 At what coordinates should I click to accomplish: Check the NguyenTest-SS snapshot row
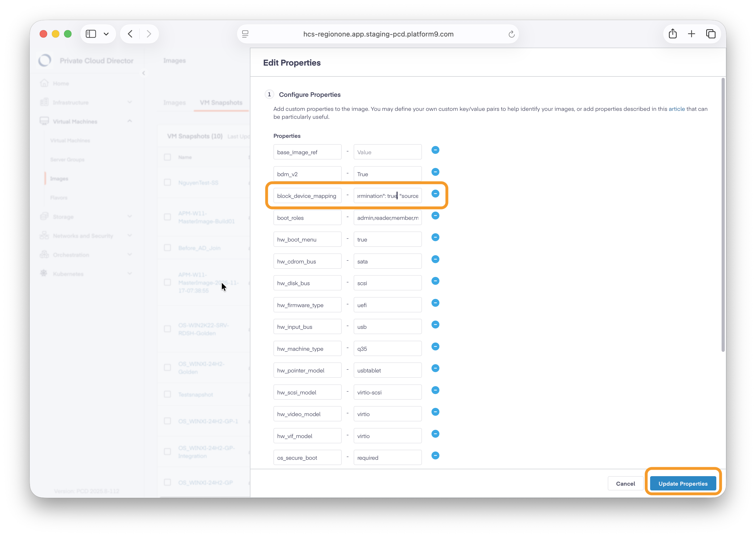(x=167, y=183)
